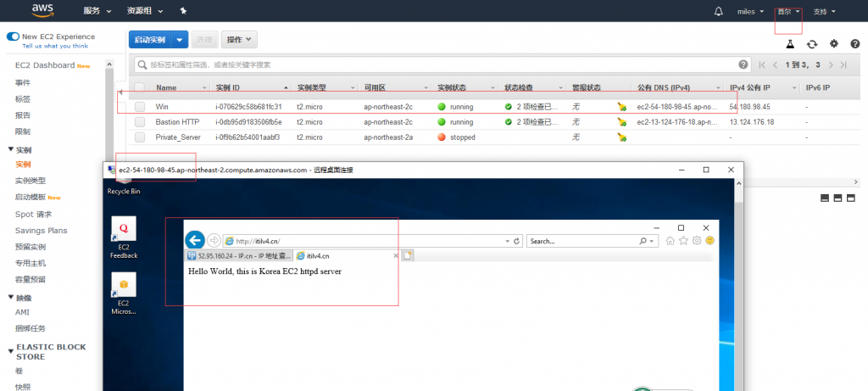
Task: Open the miles account dropdown
Action: click(751, 11)
